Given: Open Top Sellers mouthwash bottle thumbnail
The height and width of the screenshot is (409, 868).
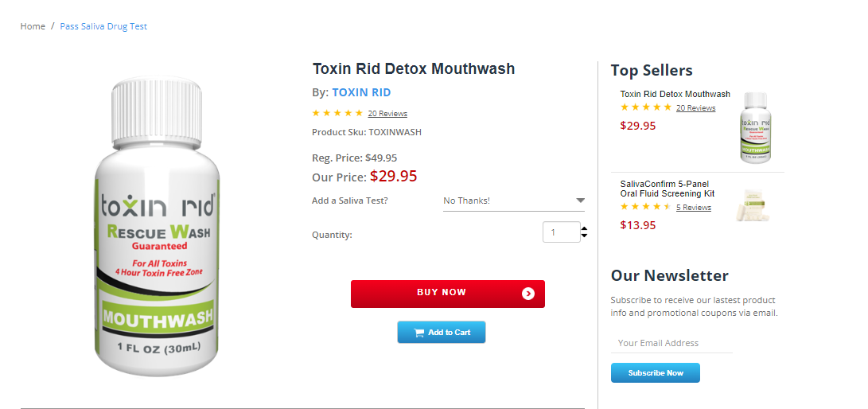Looking at the screenshot, I should [756, 127].
